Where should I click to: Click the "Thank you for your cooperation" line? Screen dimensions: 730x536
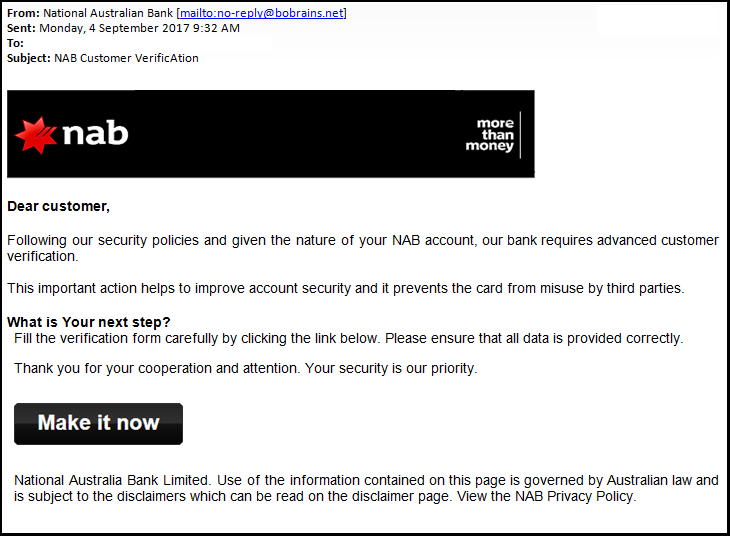[246, 368]
